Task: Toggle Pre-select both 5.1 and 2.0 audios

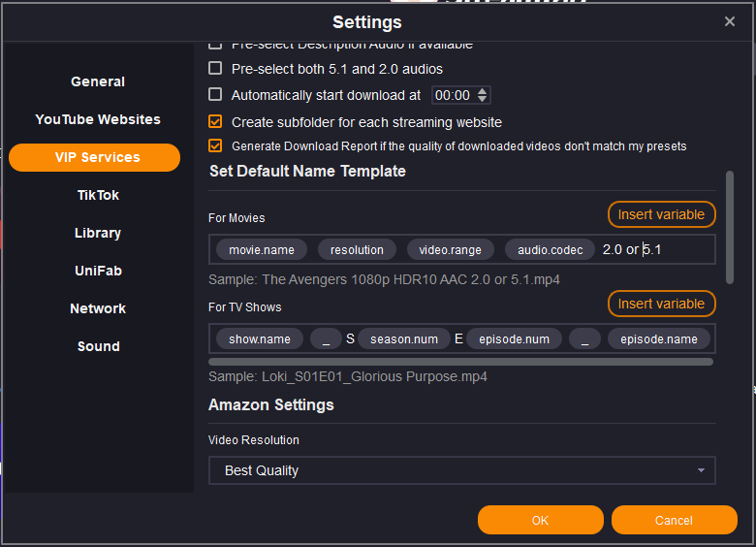Action: pos(215,69)
